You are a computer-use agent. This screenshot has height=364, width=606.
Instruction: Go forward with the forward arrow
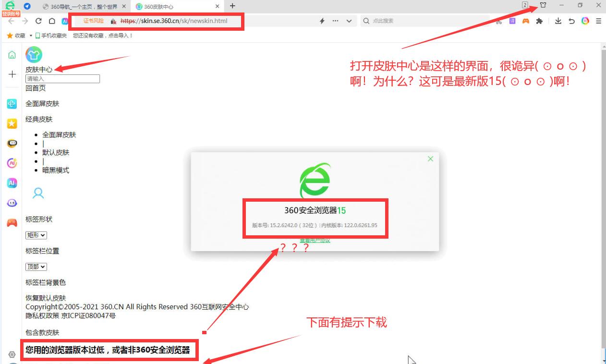click(25, 21)
